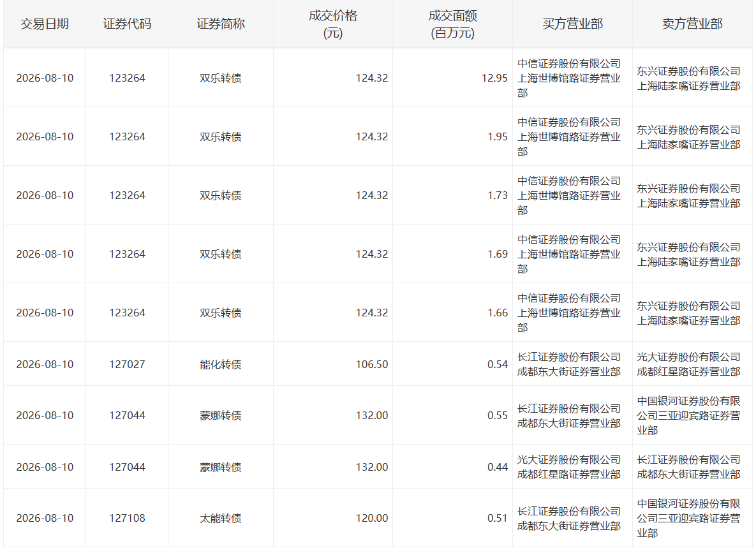The image size is (756, 553).
Task: Select 中信证券 buyer in the 12.95 row
Action: coord(569,78)
